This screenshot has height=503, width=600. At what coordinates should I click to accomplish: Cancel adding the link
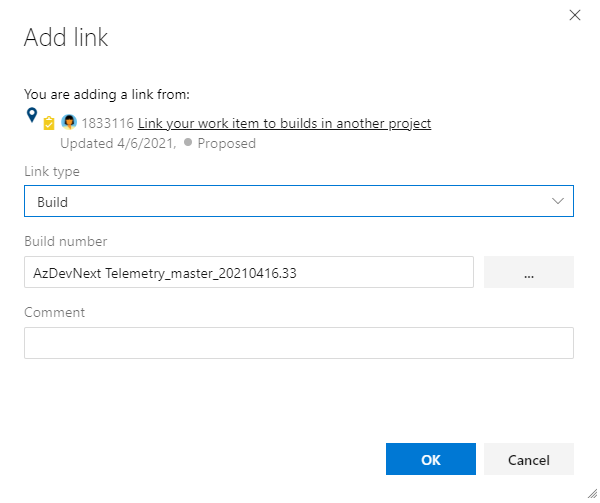point(528,459)
